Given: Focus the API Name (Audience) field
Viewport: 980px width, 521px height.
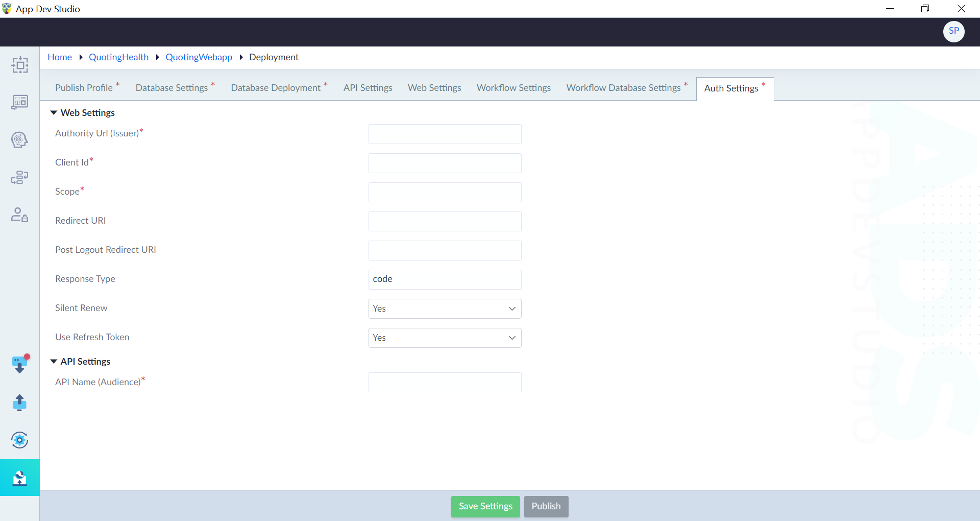Looking at the screenshot, I should point(445,382).
